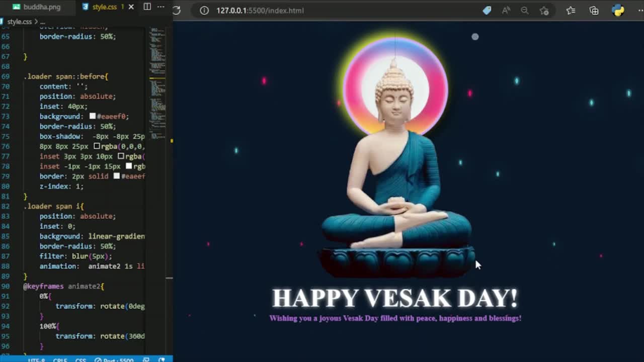Click the rgba swatch on line 77
Viewport: 644px width, 362px height.
[121, 156]
